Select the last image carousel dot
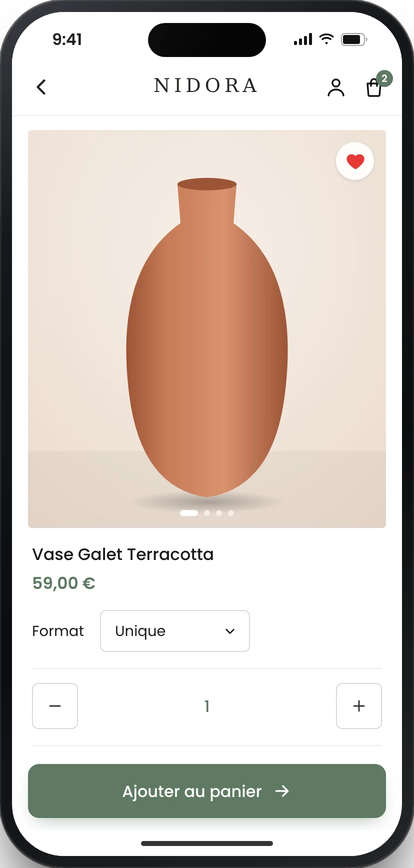 pos(231,513)
